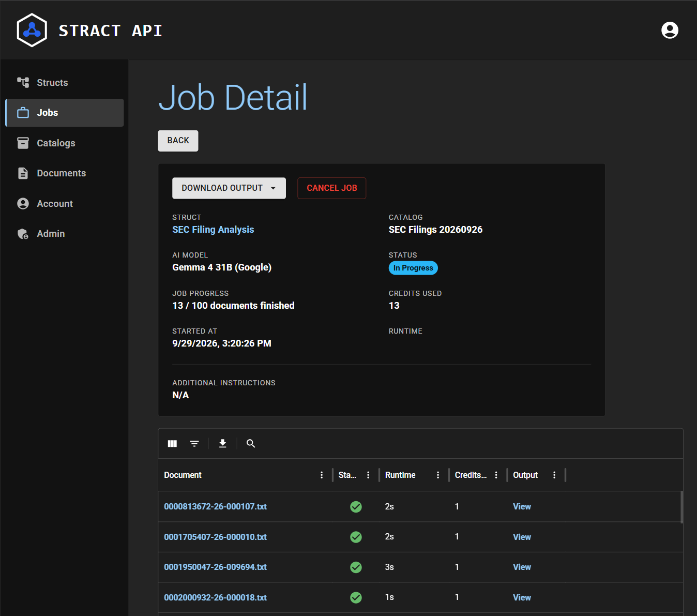Go to the Structs menu item
697x616 pixels.
coord(65,83)
